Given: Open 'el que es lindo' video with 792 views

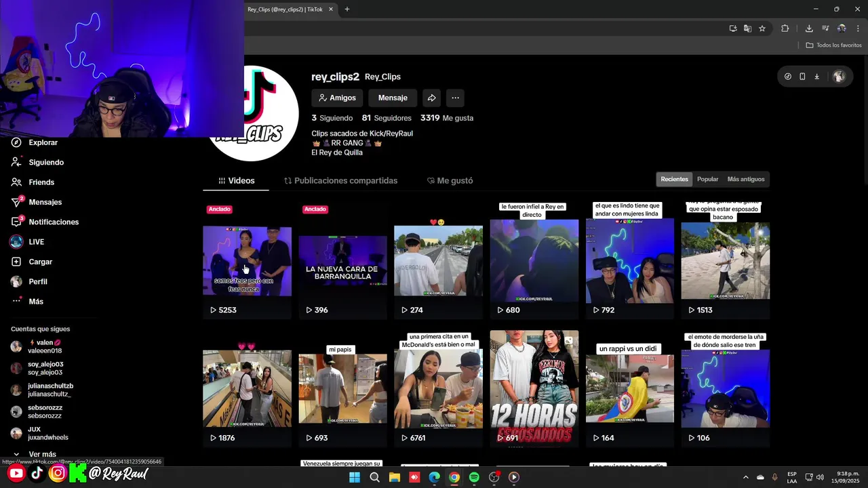Looking at the screenshot, I should tap(629, 261).
